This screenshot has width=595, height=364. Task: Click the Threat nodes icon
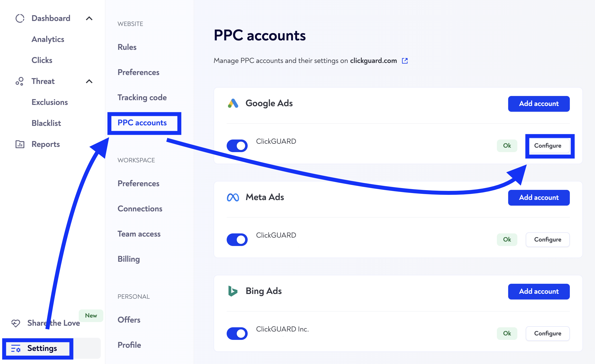pos(20,81)
